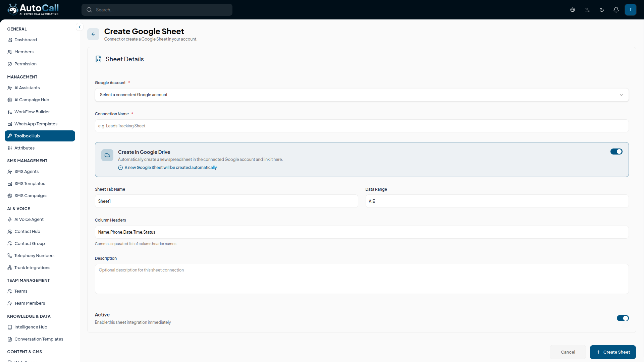Disable the Active integration switch
The image size is (644, 362).
(x=623, y=318)
